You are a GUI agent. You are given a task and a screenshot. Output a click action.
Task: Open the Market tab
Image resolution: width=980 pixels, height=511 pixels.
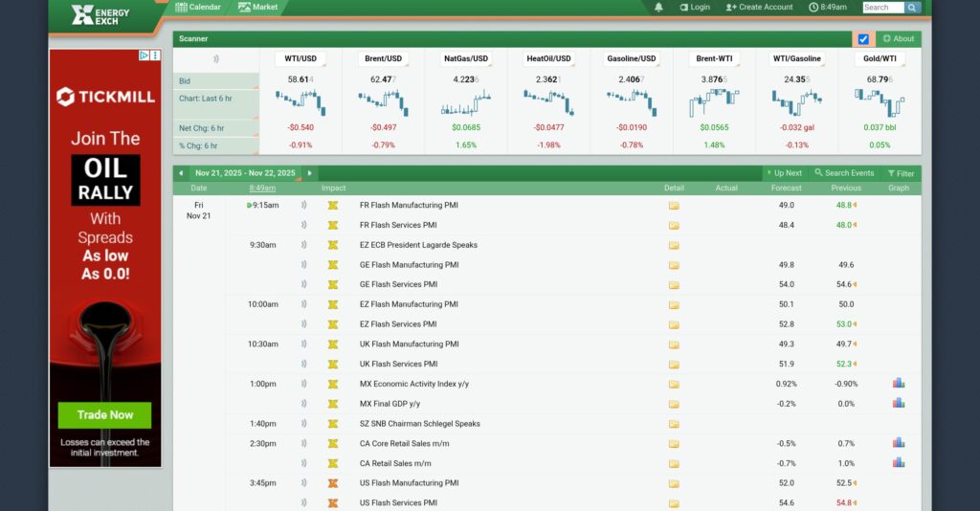257,7
